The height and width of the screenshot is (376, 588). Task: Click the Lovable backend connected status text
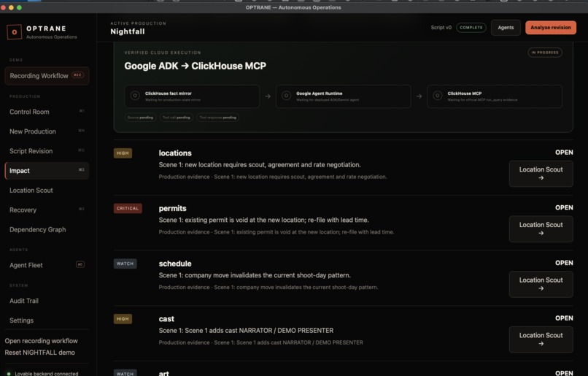click(x=47, y=374)
